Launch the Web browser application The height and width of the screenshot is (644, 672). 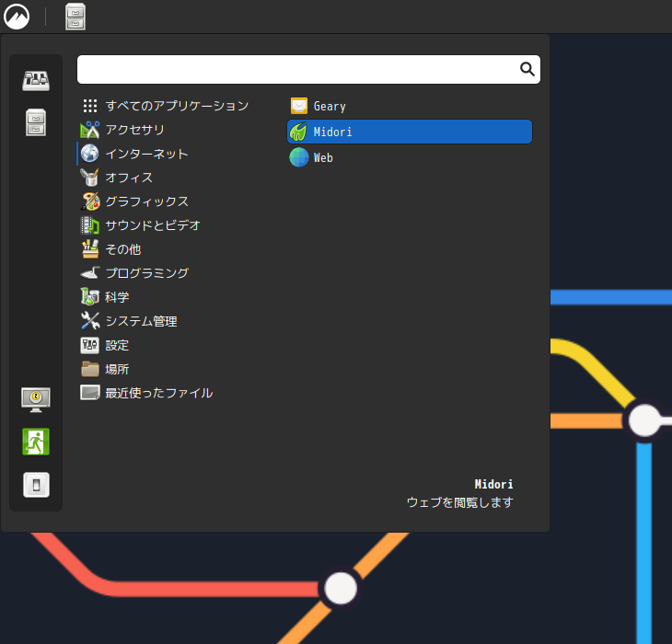point(410,157)
